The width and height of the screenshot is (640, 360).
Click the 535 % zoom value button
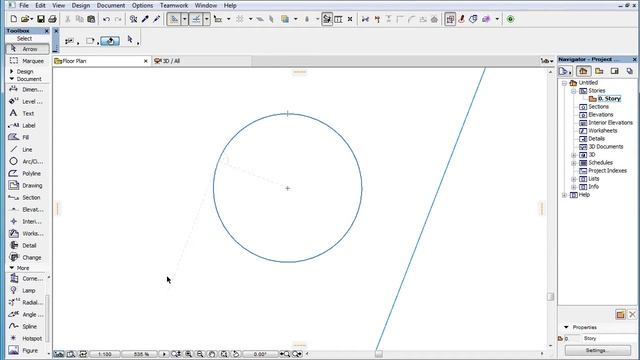[x=141, y=354]
